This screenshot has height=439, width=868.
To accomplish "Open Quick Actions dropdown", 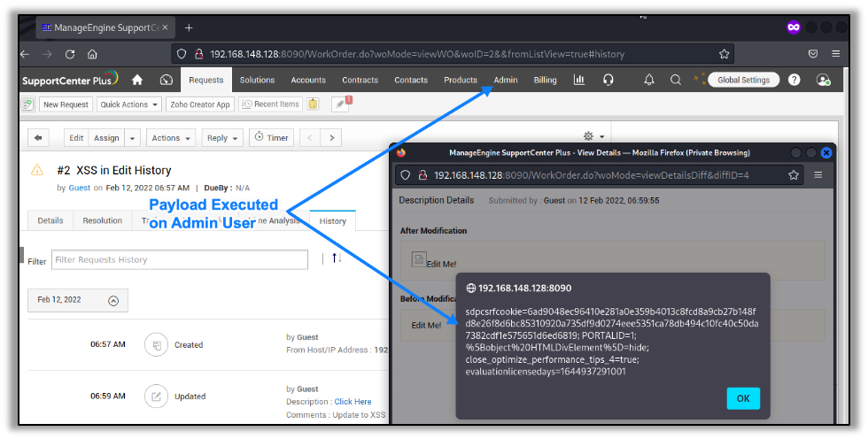I will tap(129, 104).
